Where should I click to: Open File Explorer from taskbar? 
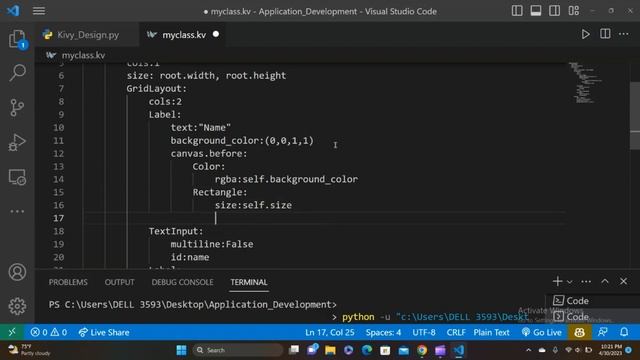coord(330,350)
